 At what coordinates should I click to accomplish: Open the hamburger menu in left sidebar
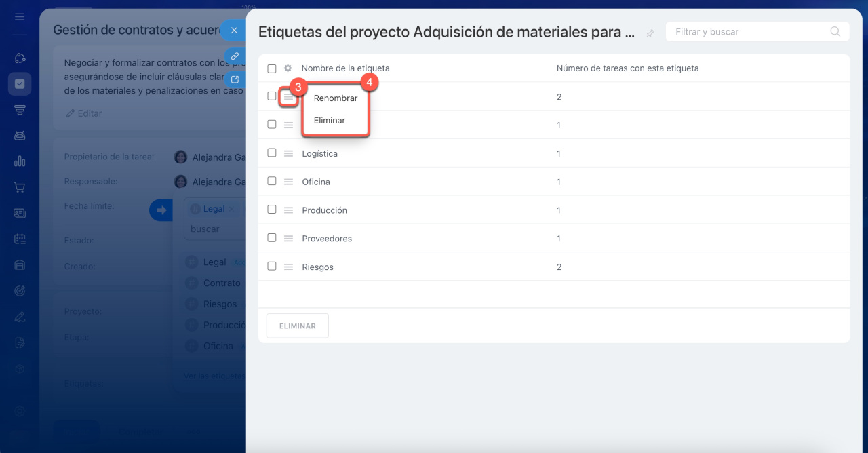pos(20,16)
